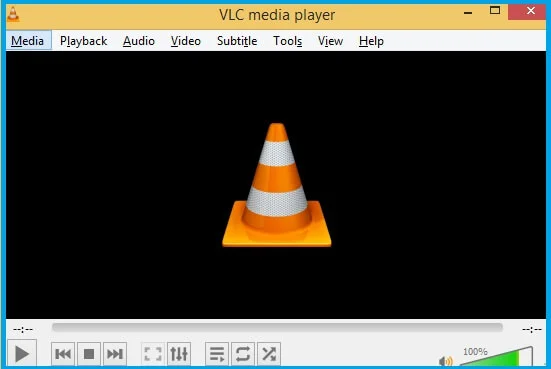Open the View menu
Image resolution: width=551 pixels, height=369 pixels.
click(330, 41)
